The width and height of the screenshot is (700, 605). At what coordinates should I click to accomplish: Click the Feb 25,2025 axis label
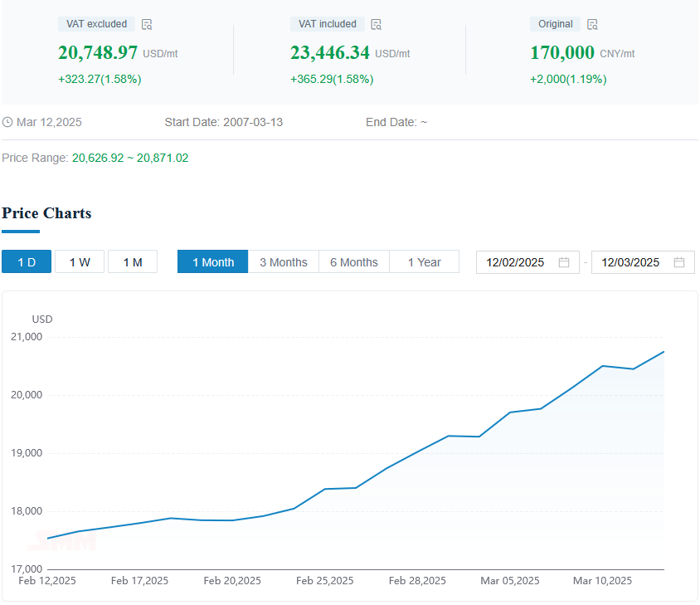pos(325,581)
